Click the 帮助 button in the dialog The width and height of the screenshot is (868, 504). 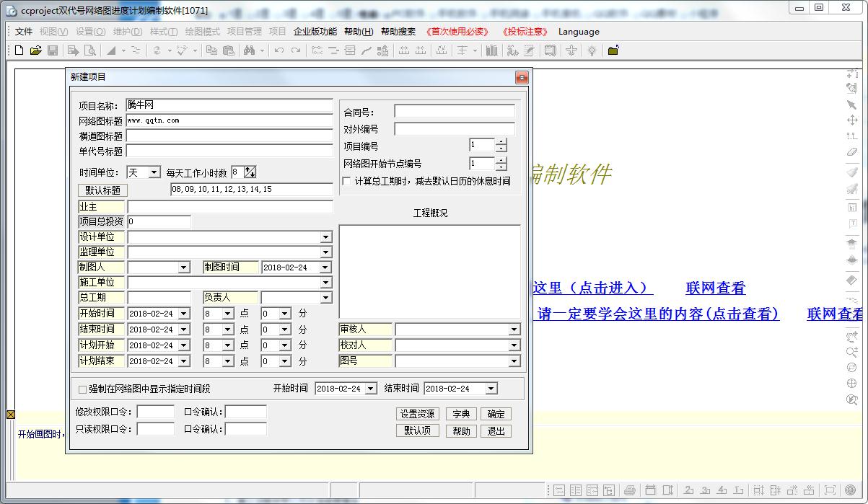coord(461,430)
